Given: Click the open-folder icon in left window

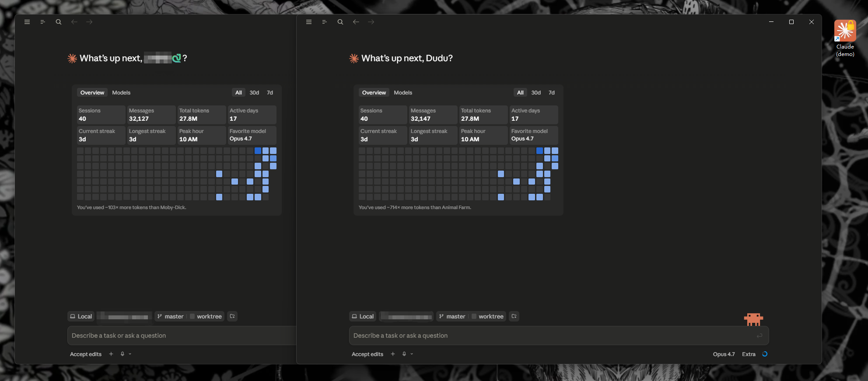Looking at the screenshot, I should (x=232, y=316).
